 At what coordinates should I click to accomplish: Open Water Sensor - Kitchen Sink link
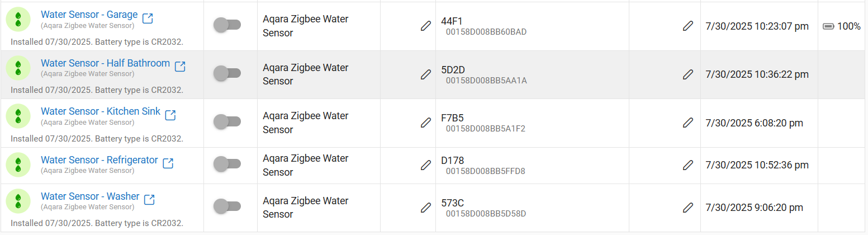pyautogui.click(x=101, y=111)
